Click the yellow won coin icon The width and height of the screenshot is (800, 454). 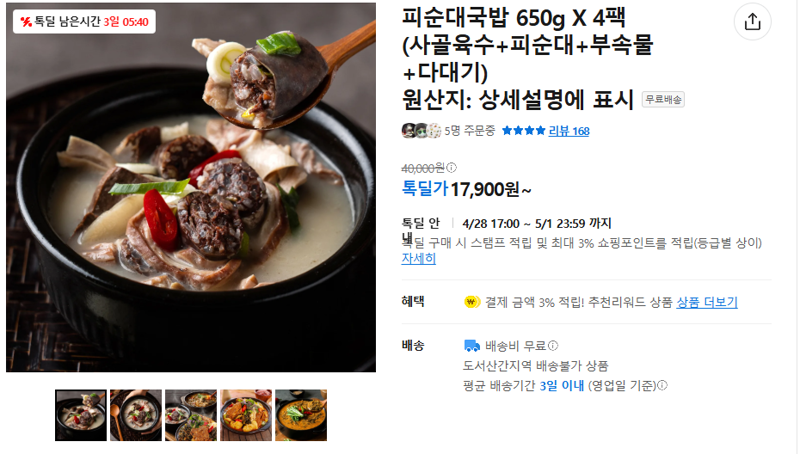[x=472, y=302]
